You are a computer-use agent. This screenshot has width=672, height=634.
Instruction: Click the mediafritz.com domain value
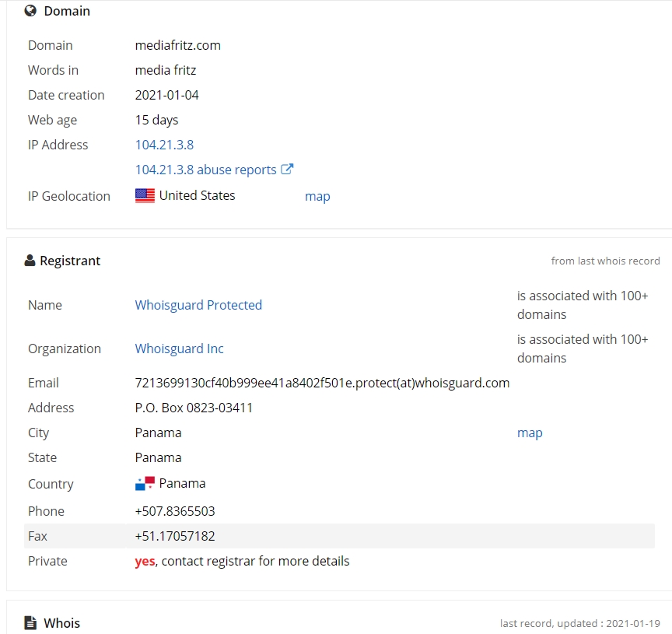(x=178, y=45)
